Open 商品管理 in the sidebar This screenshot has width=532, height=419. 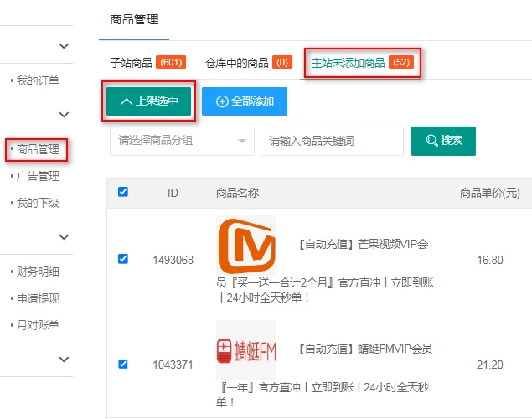coord(38,149)
